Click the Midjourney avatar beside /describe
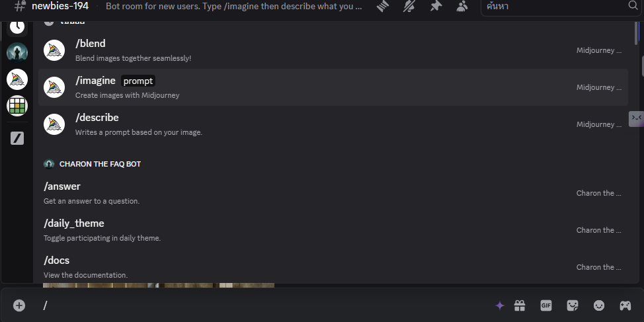This screenshot has width=644, height=322. [x=54, y=124]
